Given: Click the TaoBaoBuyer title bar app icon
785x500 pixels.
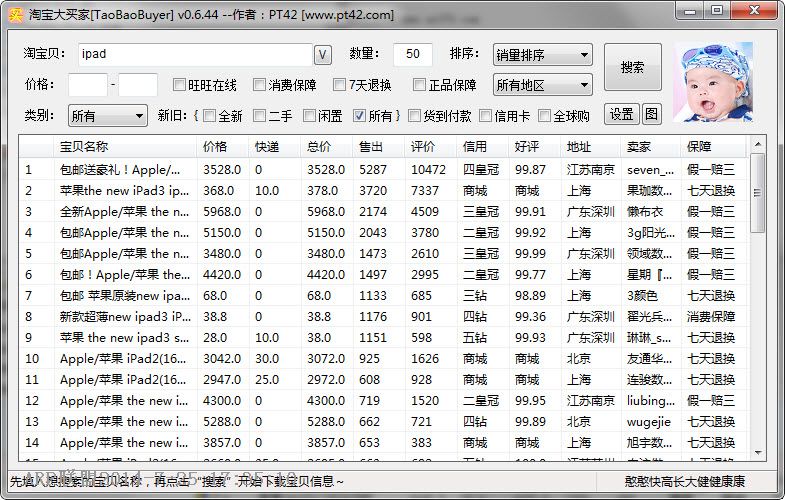Looking at the screenshot, I should (16, 15).
